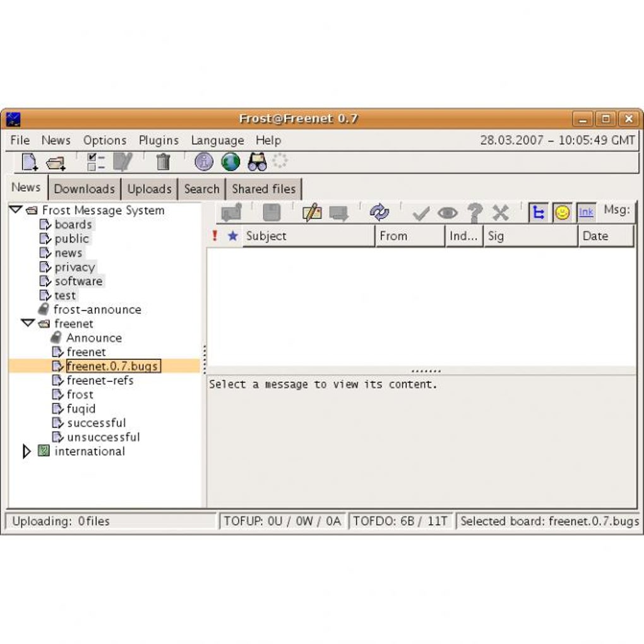644x644 pixels.
Task: Click the 'TOFUP: 0U / 0W / 0A' status
Action: [x=283, y=521]
